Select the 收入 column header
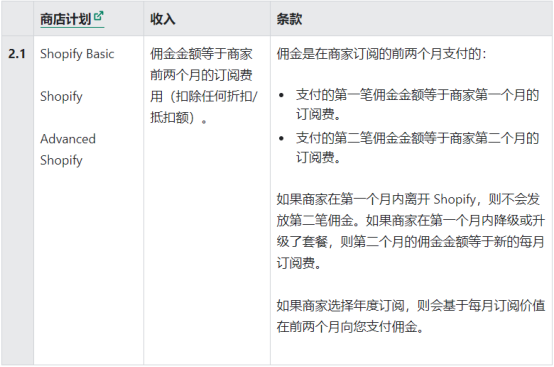The height and width of the screenshot is (367, 554). (163, 19)
